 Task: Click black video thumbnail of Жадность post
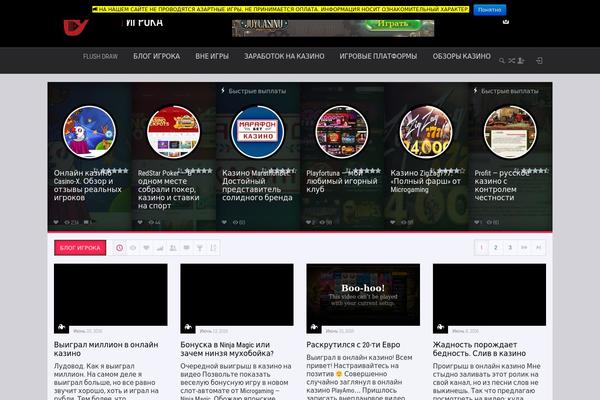point(489,294)
